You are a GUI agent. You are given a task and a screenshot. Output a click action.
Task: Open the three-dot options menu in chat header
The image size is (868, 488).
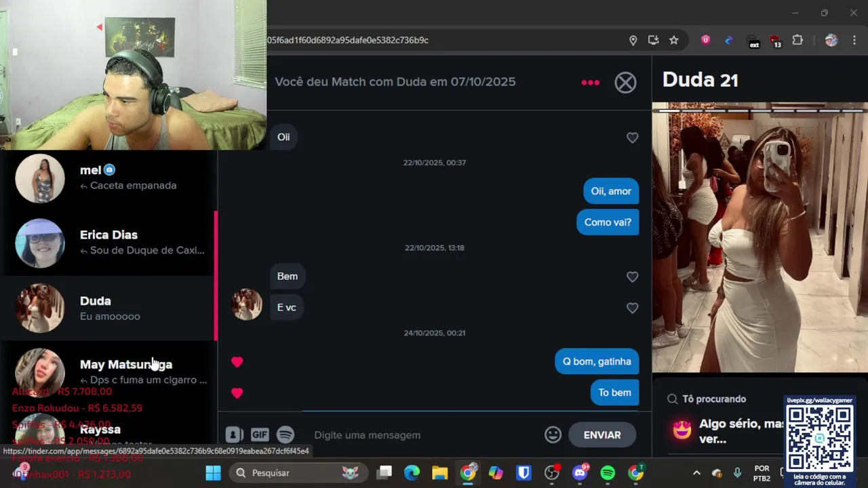[590, 83]
